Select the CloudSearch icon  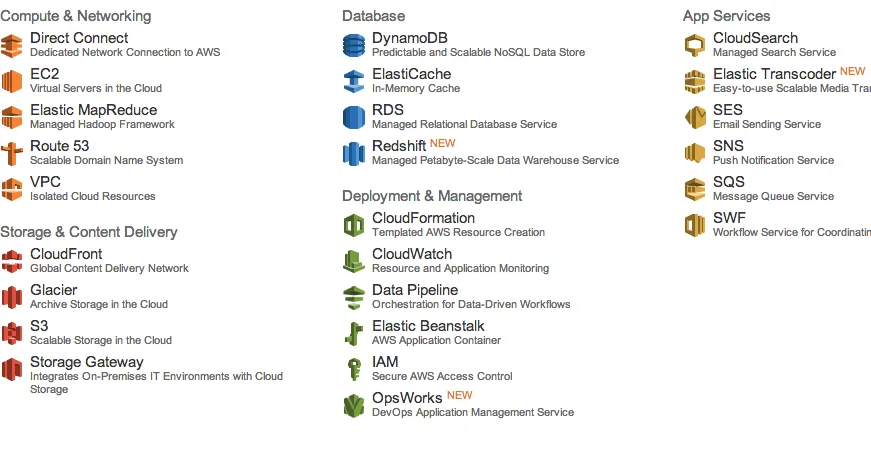coord(695,45)
